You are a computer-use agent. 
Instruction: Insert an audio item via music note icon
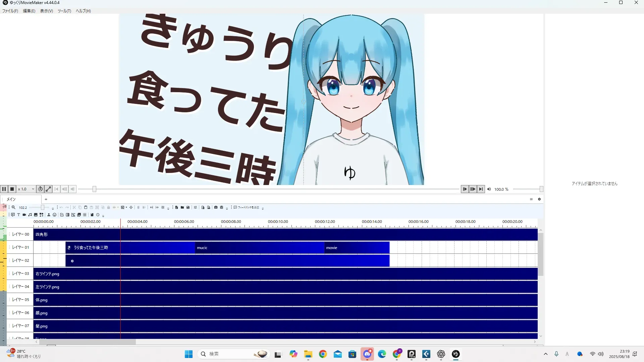tap(30, 215)
